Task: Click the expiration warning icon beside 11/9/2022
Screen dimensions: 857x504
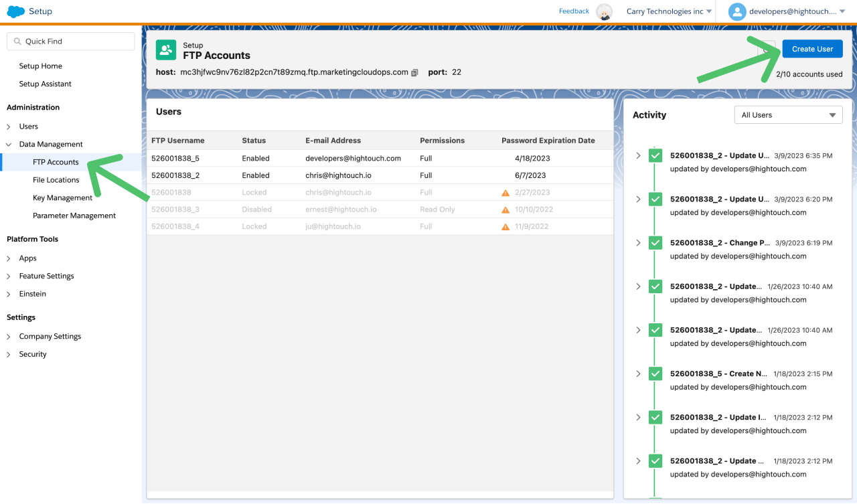Action: [x=505, y=227]
